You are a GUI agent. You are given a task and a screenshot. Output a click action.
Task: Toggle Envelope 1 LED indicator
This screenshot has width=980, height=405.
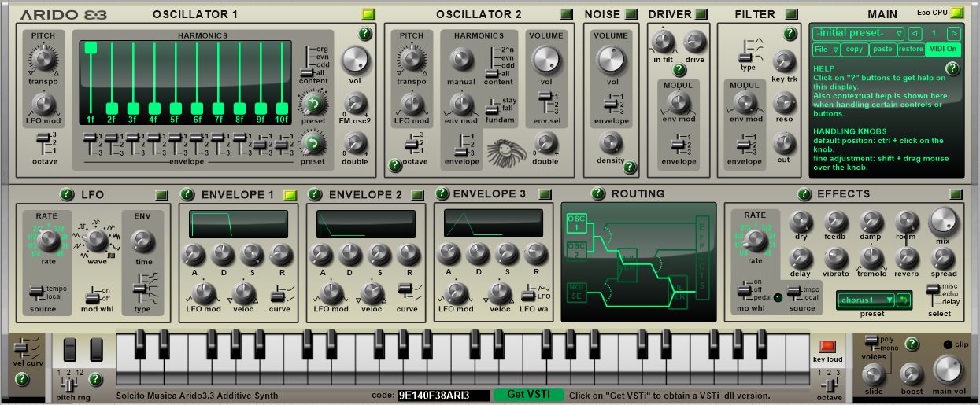click(290, 194)
